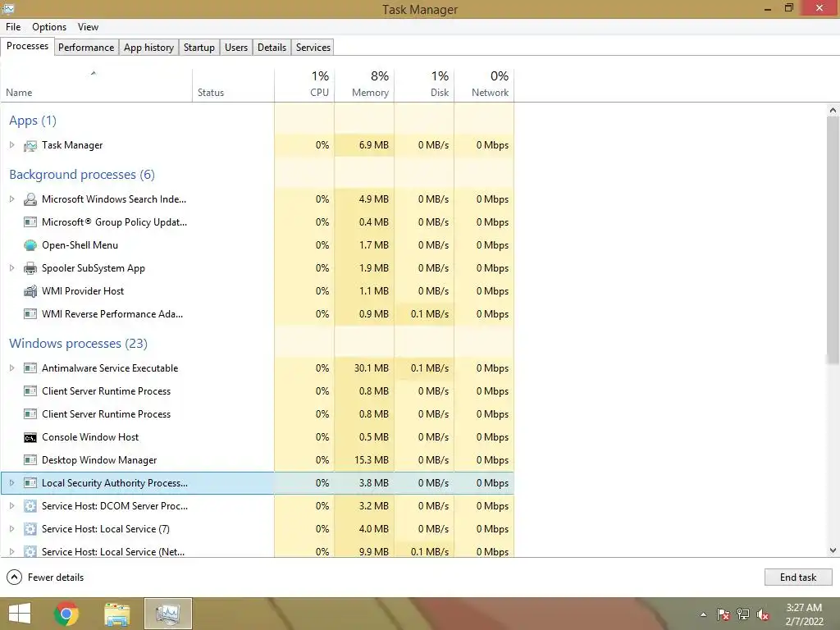Click the WMI Provider Host icon

pyautogui.click(x=30, y=291)
